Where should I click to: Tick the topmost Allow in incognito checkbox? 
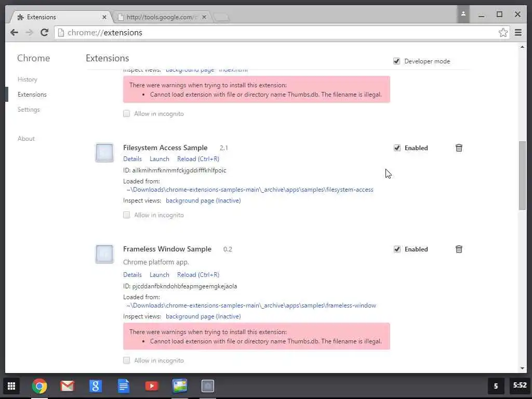127,114
